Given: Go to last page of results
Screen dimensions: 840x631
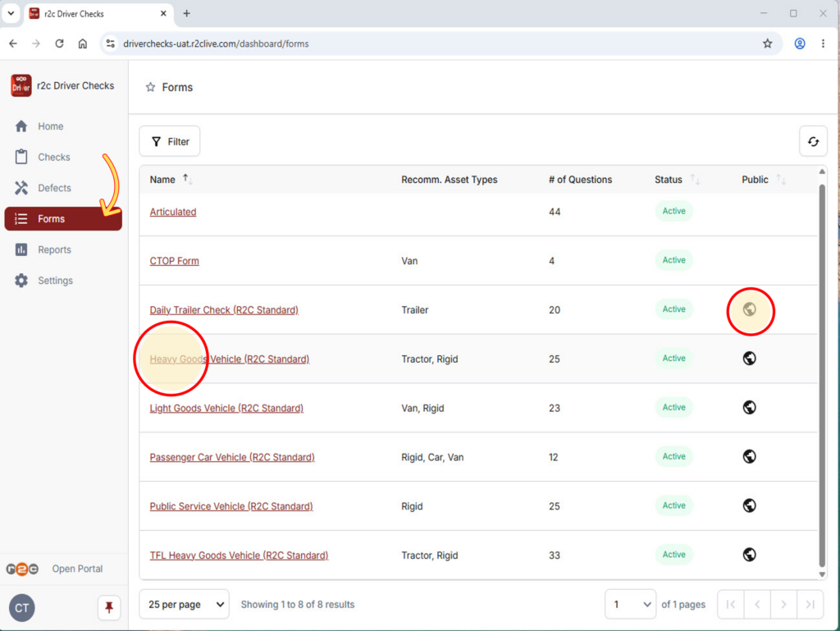Looking at the screenshot, I should (x=810, y=604).
